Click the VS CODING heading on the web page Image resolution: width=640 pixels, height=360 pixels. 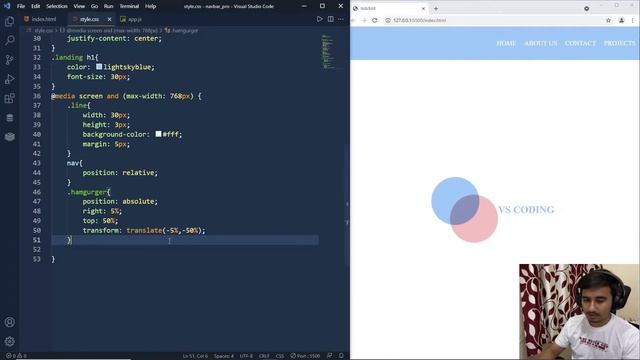pos(526,210)
